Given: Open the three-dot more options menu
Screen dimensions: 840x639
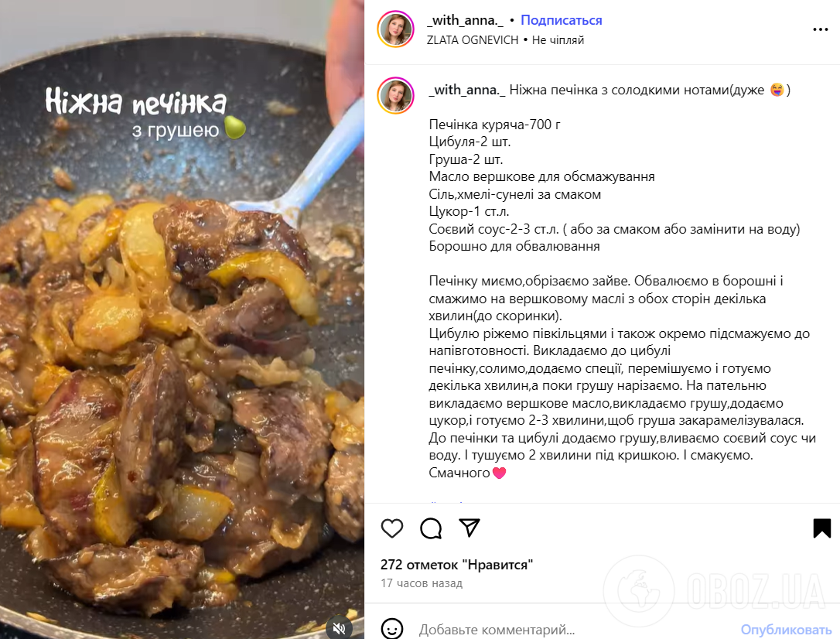Looking at the screenshot, I should 820,29.
